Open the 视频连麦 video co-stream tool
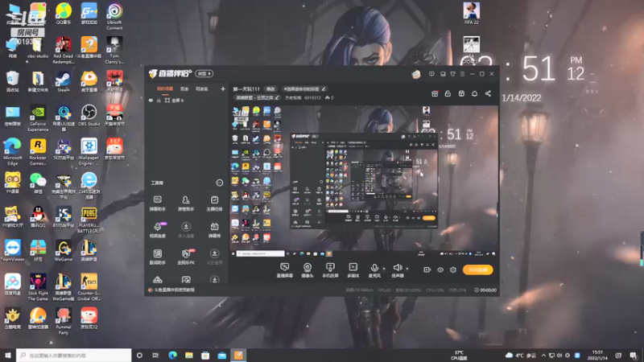644x362 pixels. pyautogui.click(x=157, y=230)
